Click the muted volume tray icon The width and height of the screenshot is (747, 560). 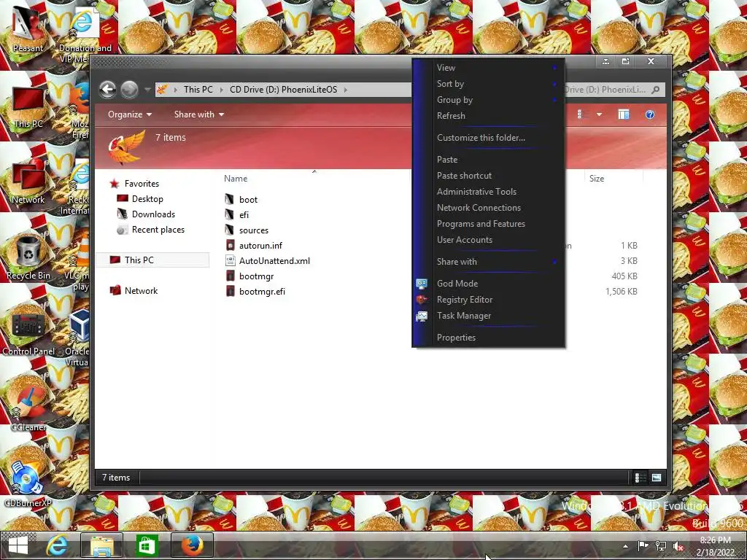click(678, 546)
